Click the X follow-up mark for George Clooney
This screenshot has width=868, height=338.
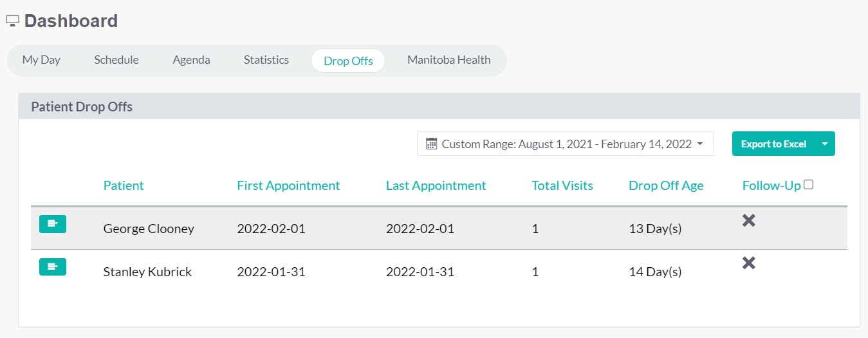tap(748, 220)
